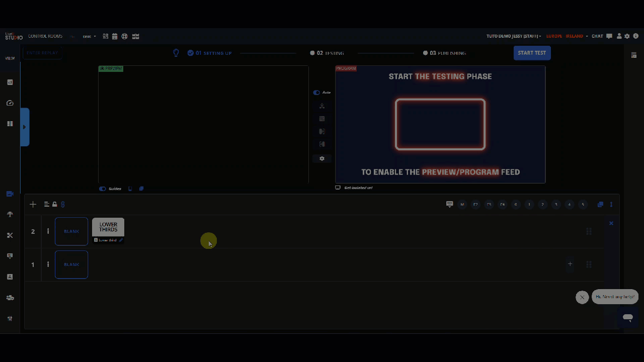
Task: Expand the blue left side panel arrow
Action: [25, 127]
